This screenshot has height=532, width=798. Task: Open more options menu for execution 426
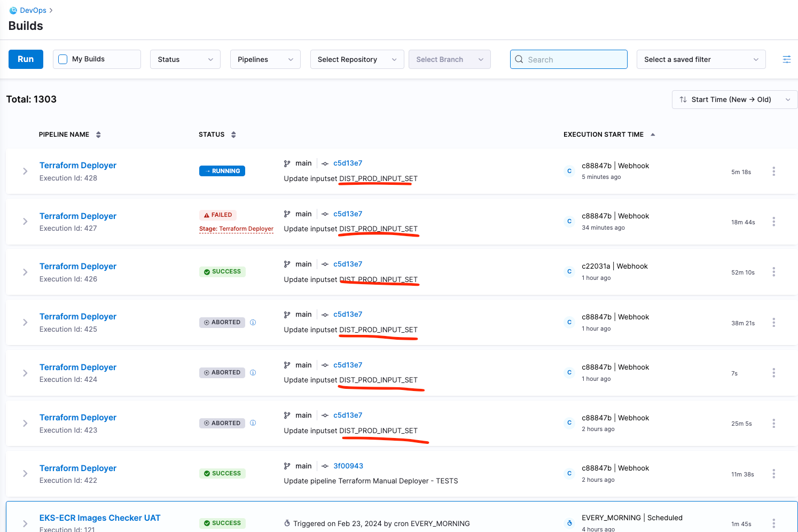coord(773,272)
